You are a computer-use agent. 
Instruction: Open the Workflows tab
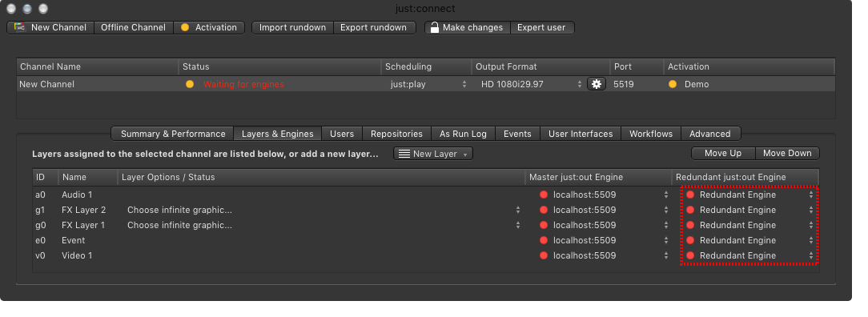(x=651, y=134)
